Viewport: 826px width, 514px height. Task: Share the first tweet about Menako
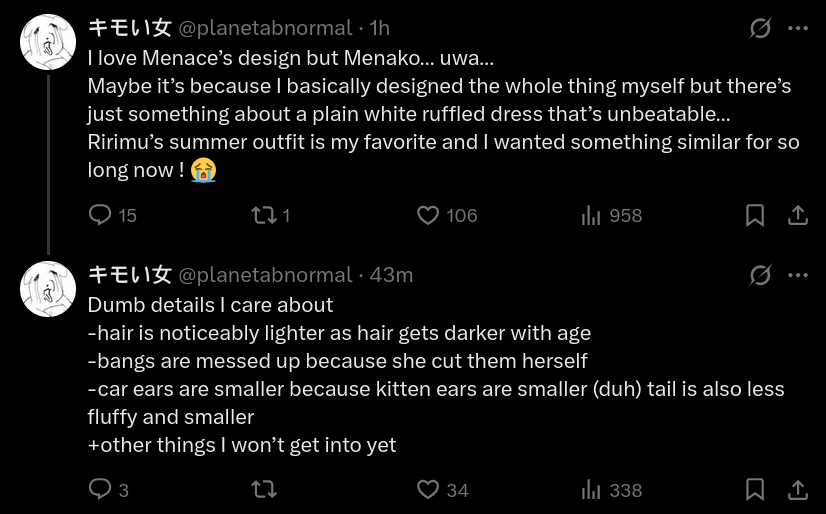[798, 215]
